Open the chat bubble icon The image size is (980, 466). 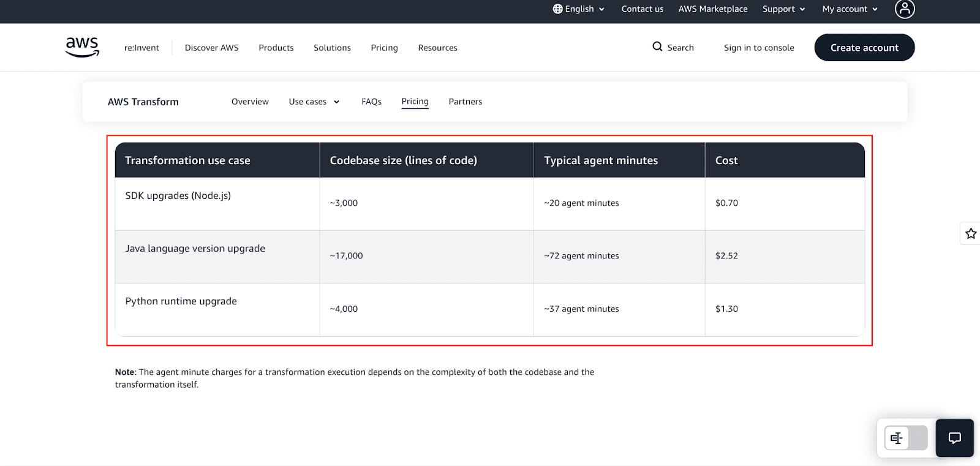(954, 438)
